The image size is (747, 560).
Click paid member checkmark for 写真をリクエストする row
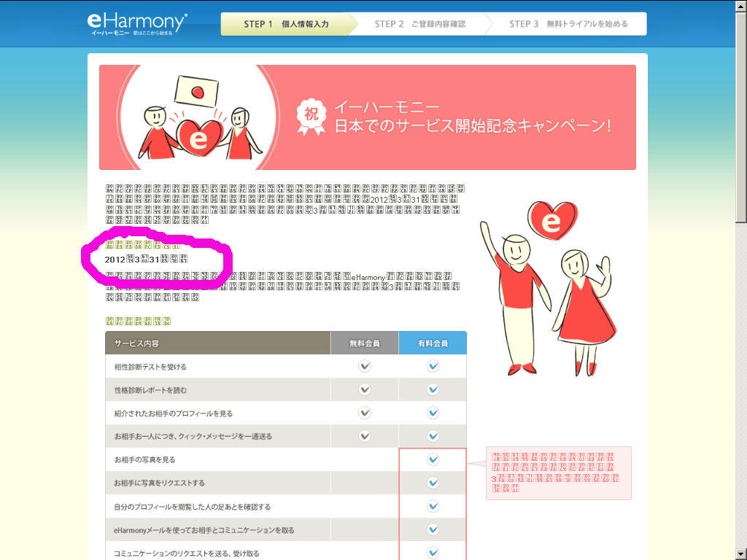tap(433, 483)
